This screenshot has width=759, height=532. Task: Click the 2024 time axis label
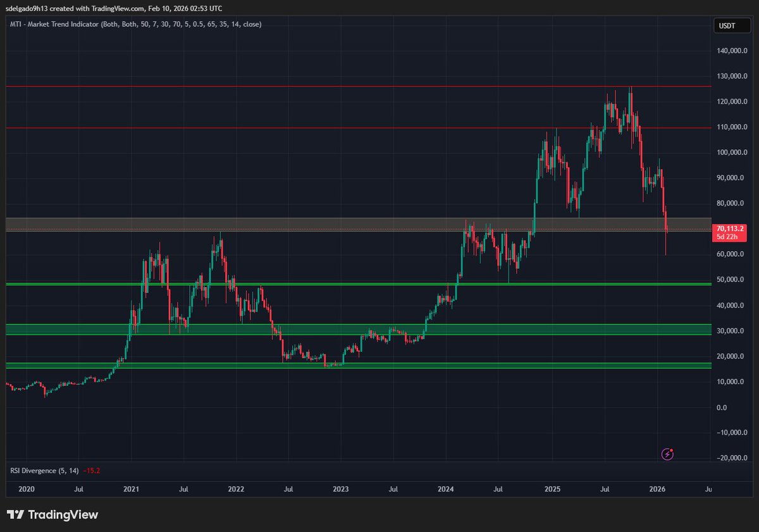tap(446, 489)
